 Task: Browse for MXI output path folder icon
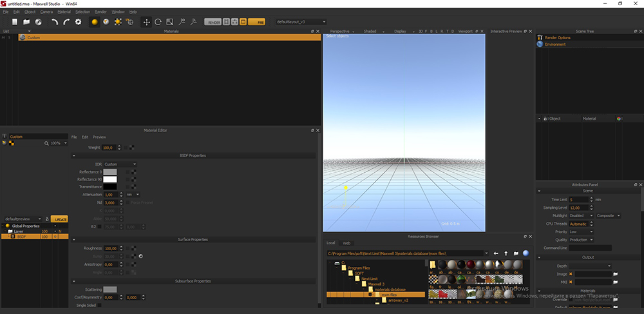pos(615,282)
